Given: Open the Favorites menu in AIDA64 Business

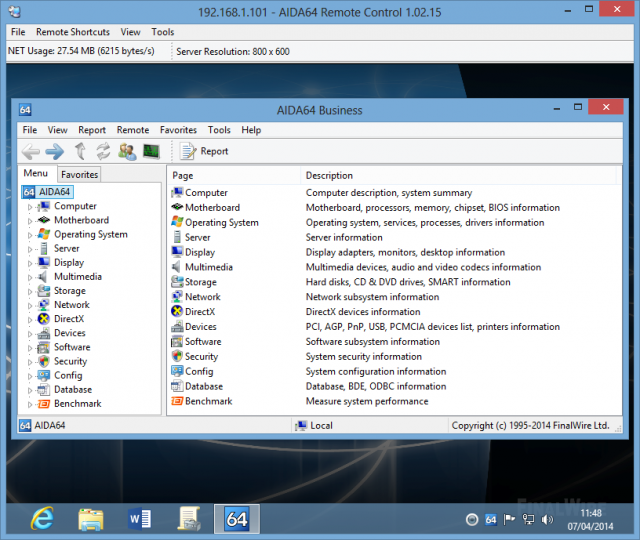Looking at the screenshot, I should (x=178, y=130).
